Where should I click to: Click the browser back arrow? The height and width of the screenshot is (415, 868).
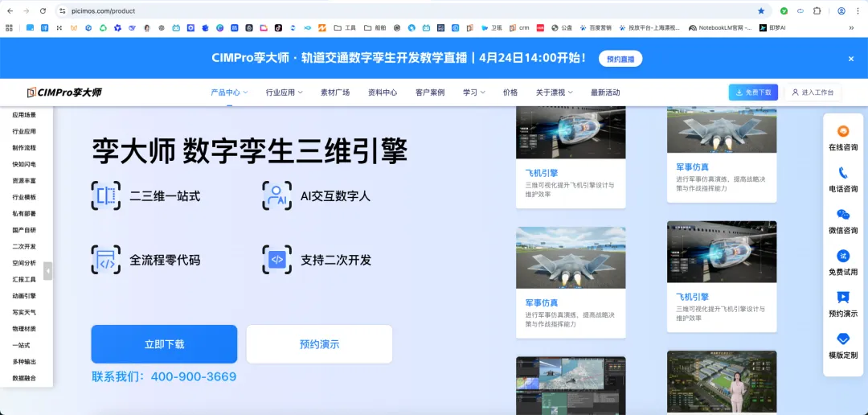pos(10,10)
